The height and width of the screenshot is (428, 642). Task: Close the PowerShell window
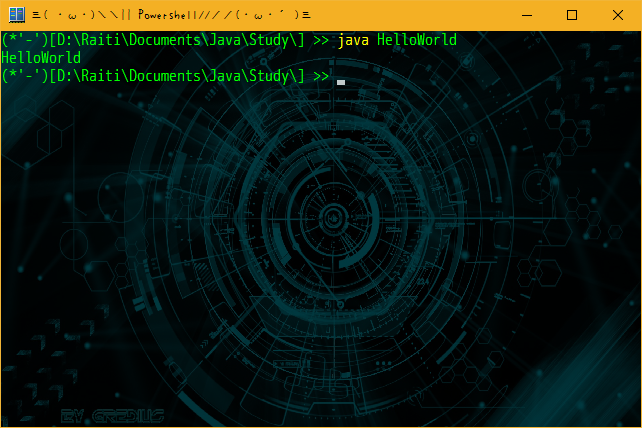[618, 15]
